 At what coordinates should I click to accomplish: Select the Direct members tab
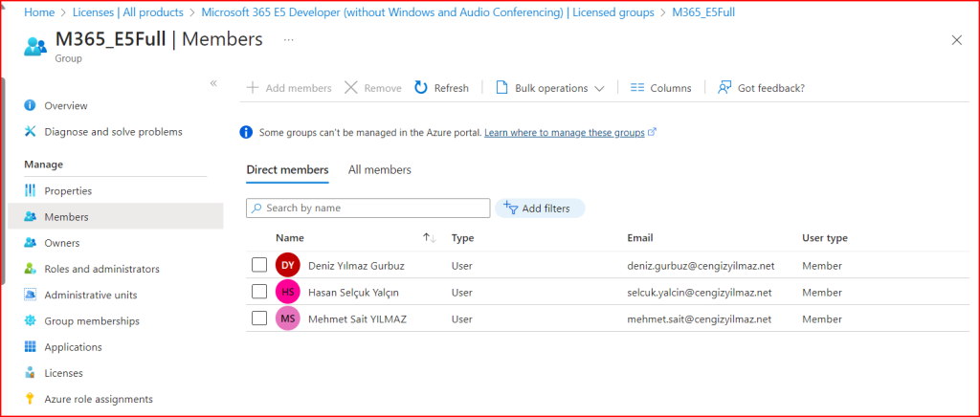pyautogui.click(x=287, y=170)
